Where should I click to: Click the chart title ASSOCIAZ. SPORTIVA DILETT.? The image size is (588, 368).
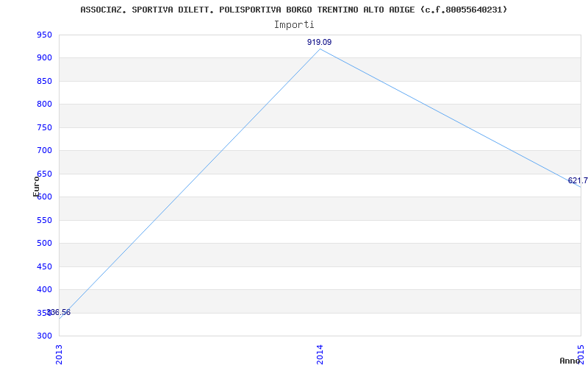(293, 10)
